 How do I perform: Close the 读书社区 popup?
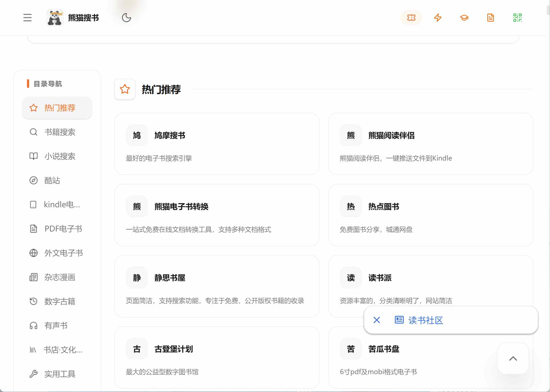point(377,320)
